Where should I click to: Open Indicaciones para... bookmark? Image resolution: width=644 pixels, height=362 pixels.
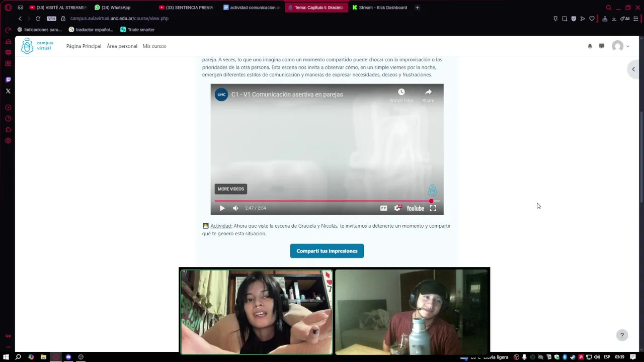point(39,30)
